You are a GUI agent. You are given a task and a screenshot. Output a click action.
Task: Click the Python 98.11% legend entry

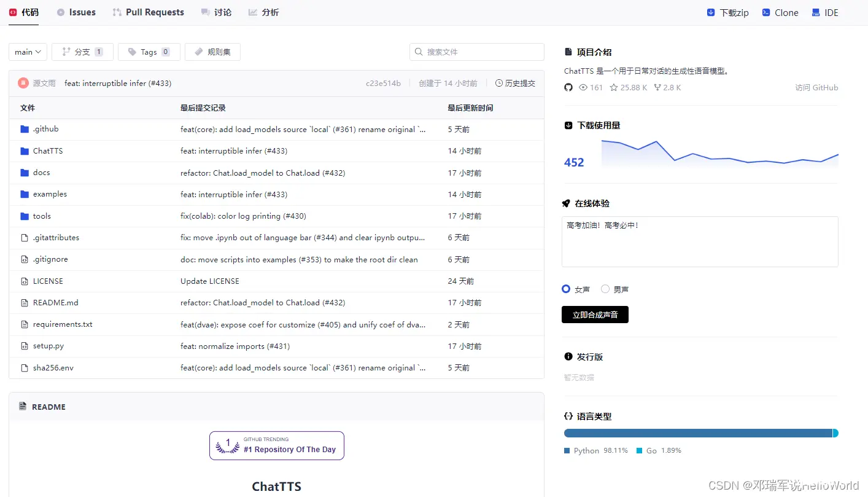596,450
